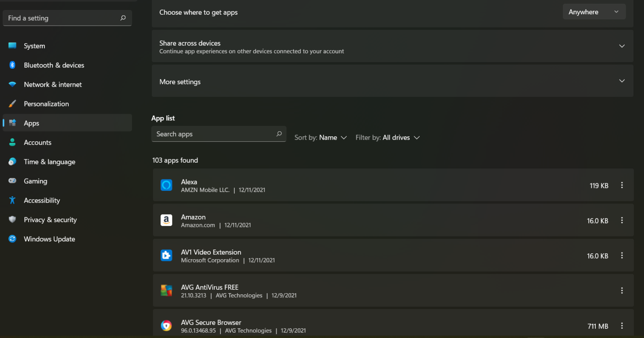Click the Amazon app icon
This screenshot has height=338, width=644.
[166, 220]
